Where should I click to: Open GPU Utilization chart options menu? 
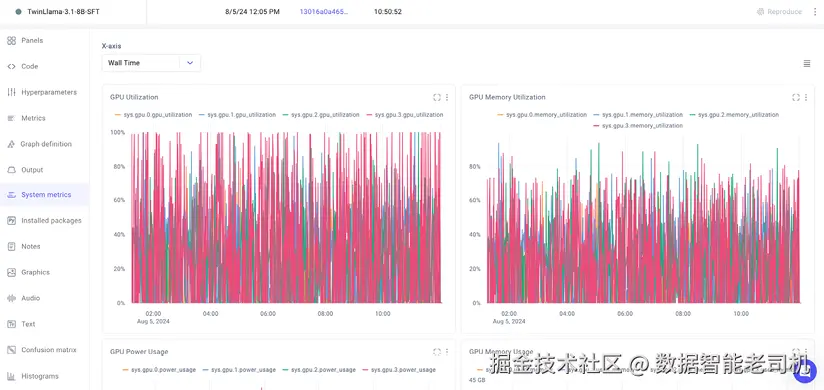447,97
